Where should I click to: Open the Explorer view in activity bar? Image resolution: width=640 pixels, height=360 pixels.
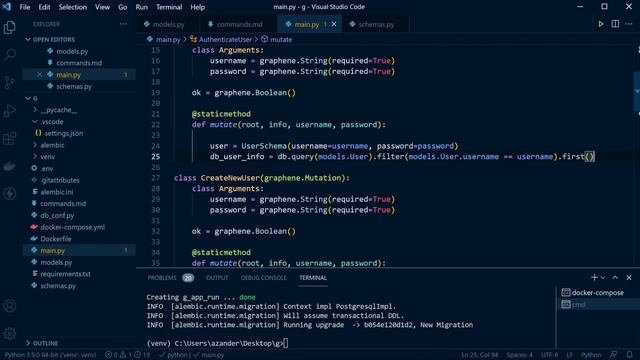(9, 27)
